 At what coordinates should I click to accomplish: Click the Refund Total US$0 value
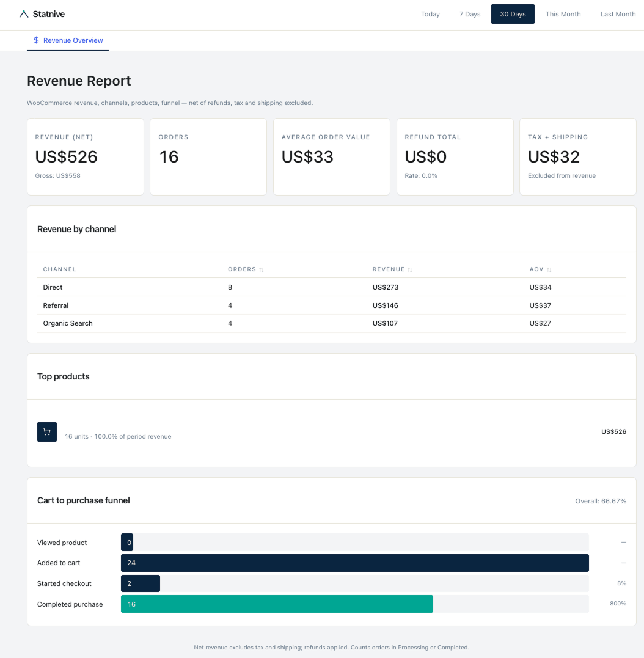point(425,157)
